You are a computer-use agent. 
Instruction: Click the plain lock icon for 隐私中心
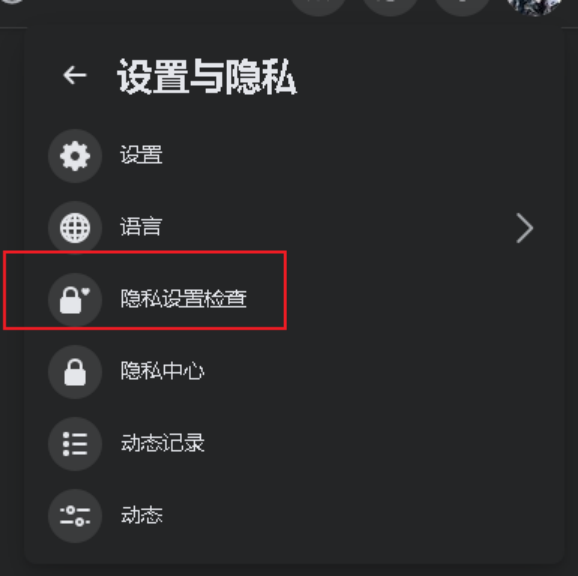pos(75,372)
